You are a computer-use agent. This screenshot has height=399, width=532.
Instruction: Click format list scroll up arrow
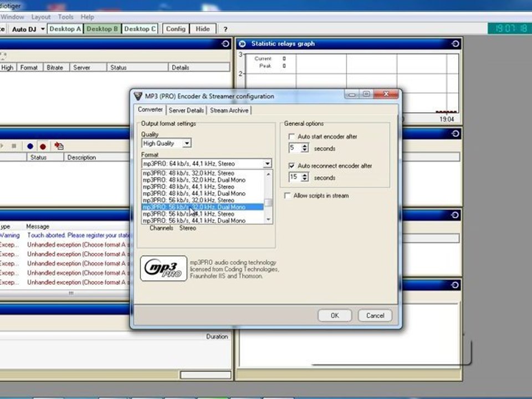pos(268,173)
